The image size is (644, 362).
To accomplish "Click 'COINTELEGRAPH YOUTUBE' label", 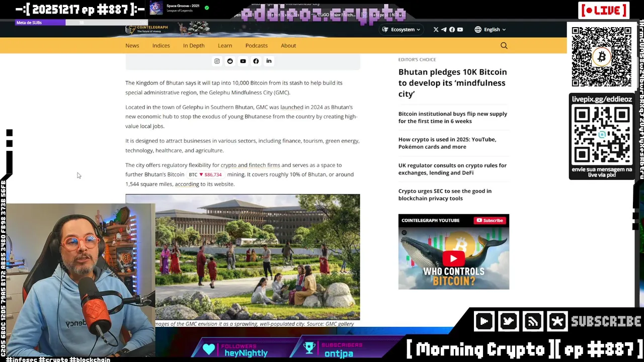I will [x=430, y=220].
